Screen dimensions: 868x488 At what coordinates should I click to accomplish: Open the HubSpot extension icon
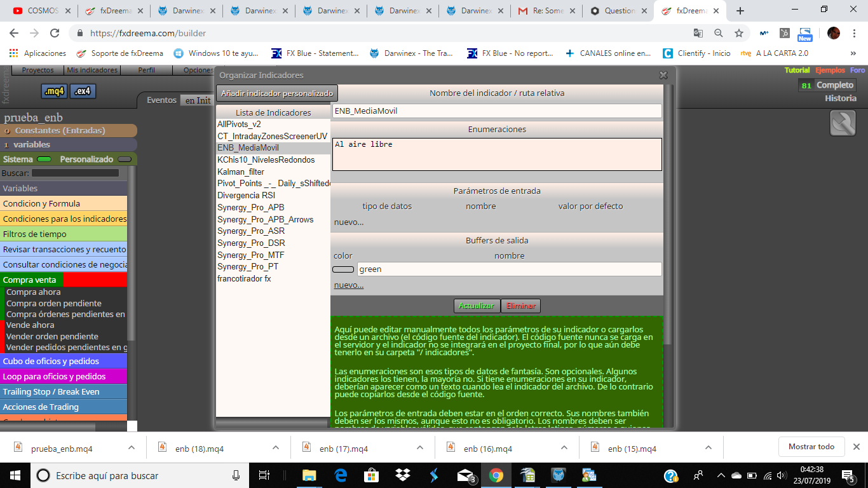[785, 33]
